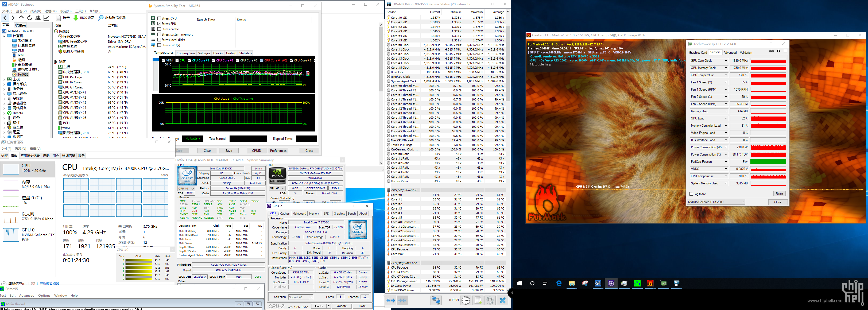Switch to Voltages tab in stability test

coord(204,53)
